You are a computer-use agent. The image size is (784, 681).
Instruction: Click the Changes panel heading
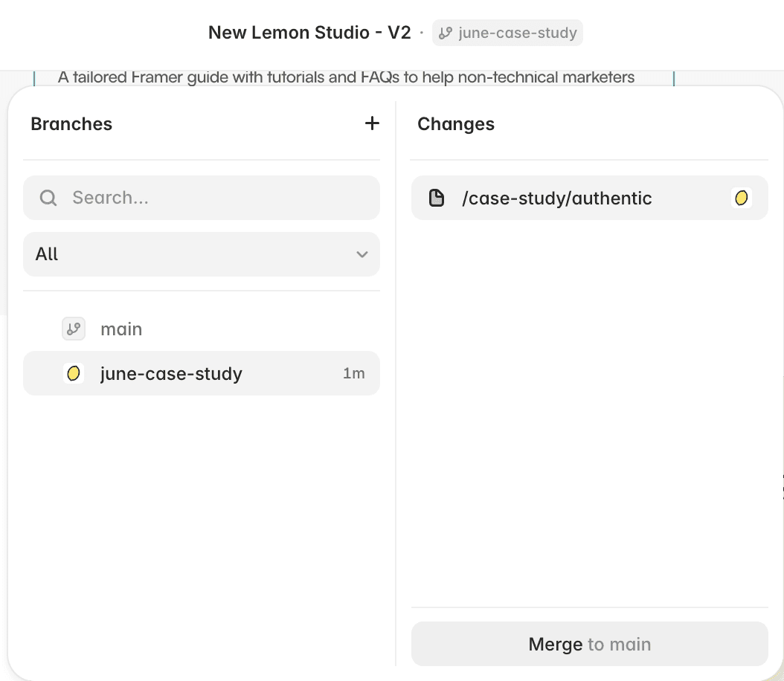pyautogui.click(x=456, y=124)
